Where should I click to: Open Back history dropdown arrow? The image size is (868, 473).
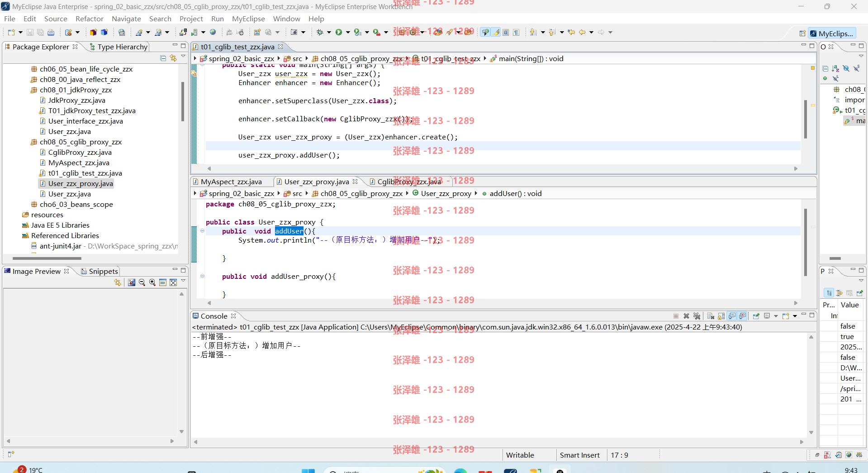pos(591,32)
